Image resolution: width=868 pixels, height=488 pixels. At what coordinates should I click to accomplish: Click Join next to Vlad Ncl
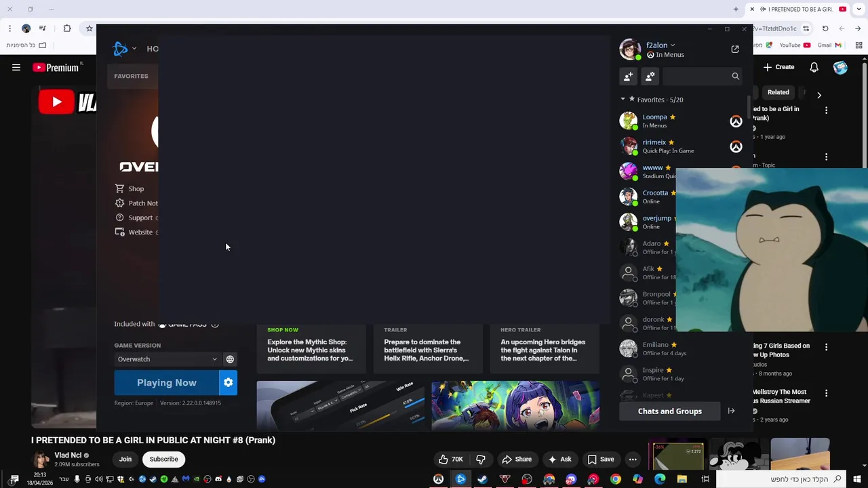click(x=125, y=459)
